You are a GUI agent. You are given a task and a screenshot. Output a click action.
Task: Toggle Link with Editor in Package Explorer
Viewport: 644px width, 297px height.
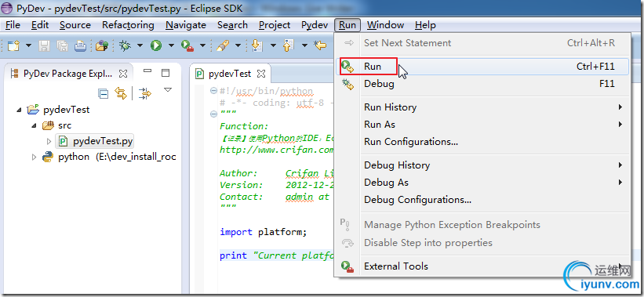pos(121,93)
